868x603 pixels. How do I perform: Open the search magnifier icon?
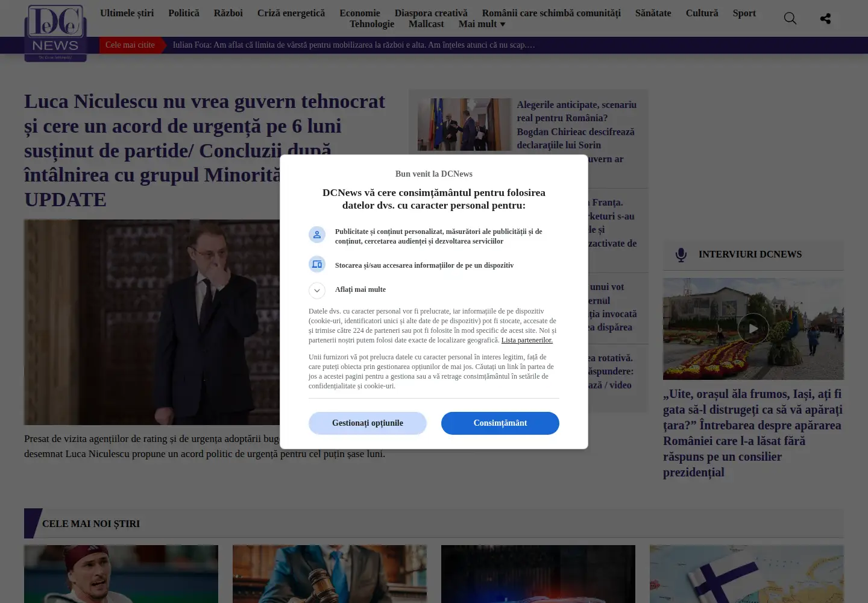point(790,19)
